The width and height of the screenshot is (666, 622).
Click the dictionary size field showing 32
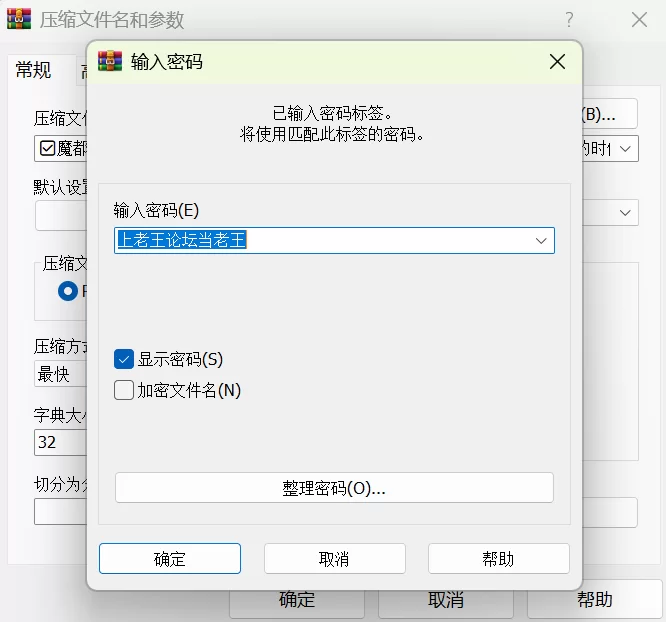tap(60, 442)
